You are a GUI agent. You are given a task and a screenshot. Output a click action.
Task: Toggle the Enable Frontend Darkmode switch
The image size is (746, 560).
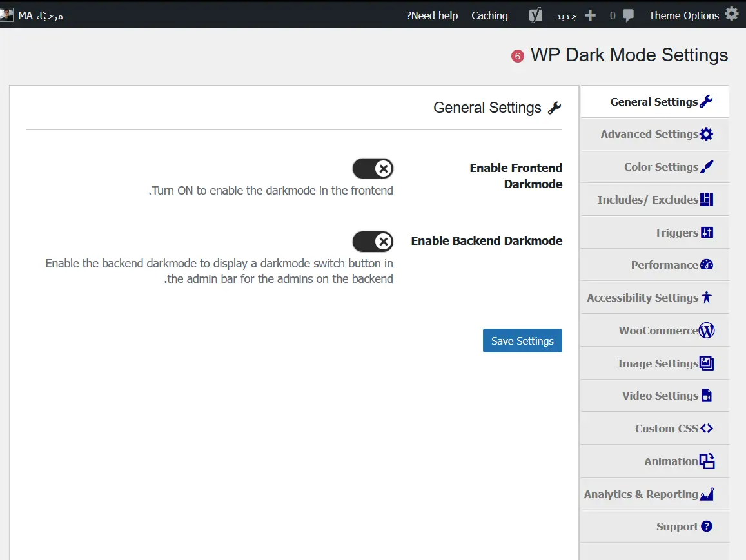pos(373,169)
